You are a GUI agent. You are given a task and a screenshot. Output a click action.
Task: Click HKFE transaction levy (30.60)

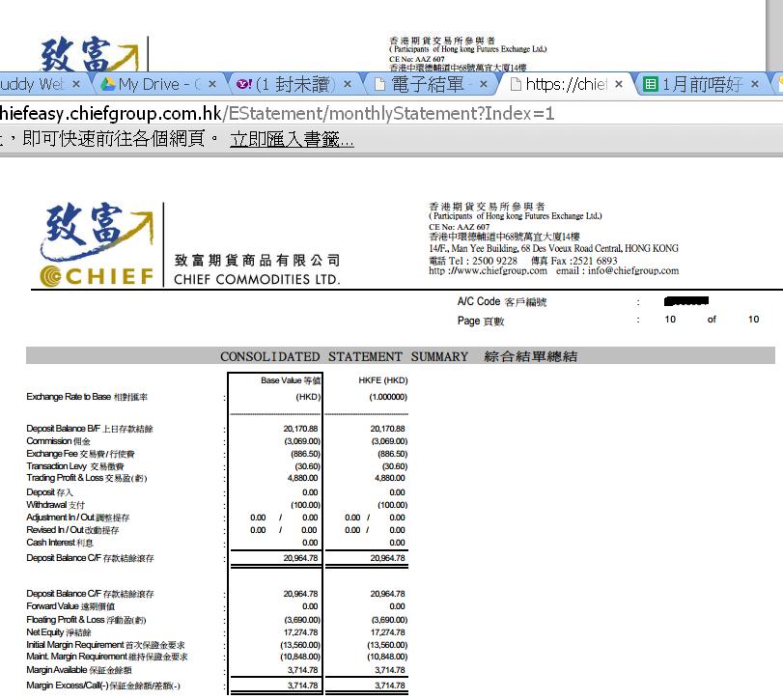(395, 466)
